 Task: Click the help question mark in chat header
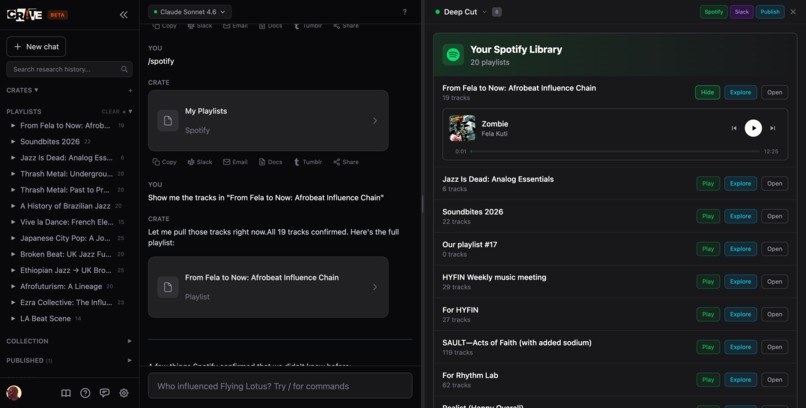[405, 12]
